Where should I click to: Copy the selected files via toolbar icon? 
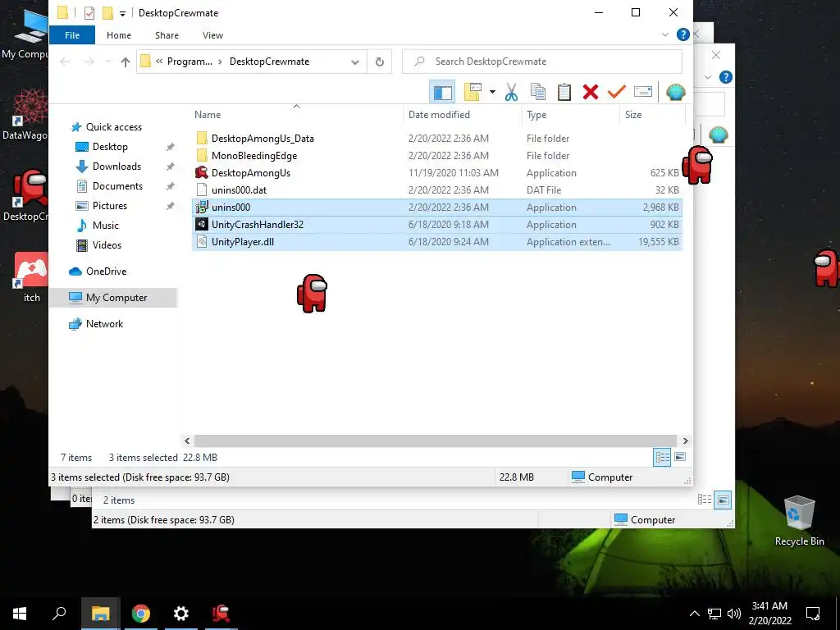click(538, 92)
